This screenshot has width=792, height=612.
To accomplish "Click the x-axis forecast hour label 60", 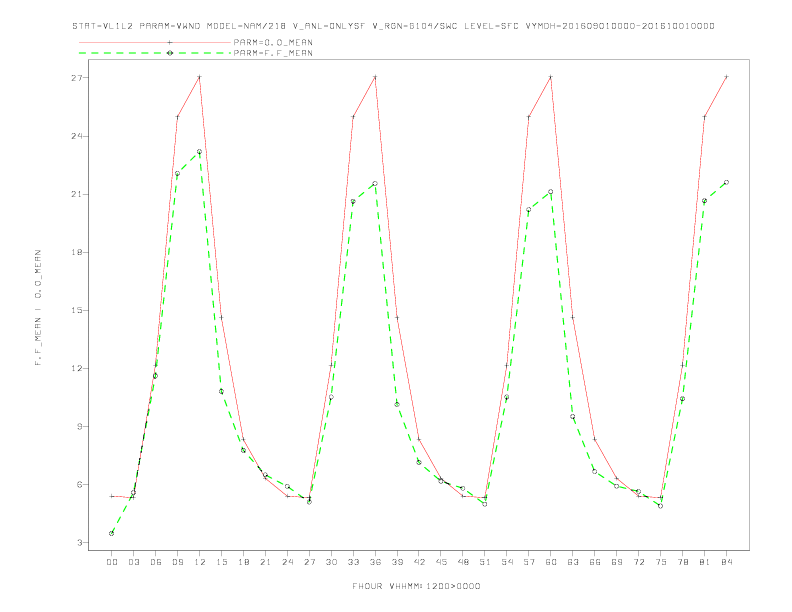I will (551, 562).
